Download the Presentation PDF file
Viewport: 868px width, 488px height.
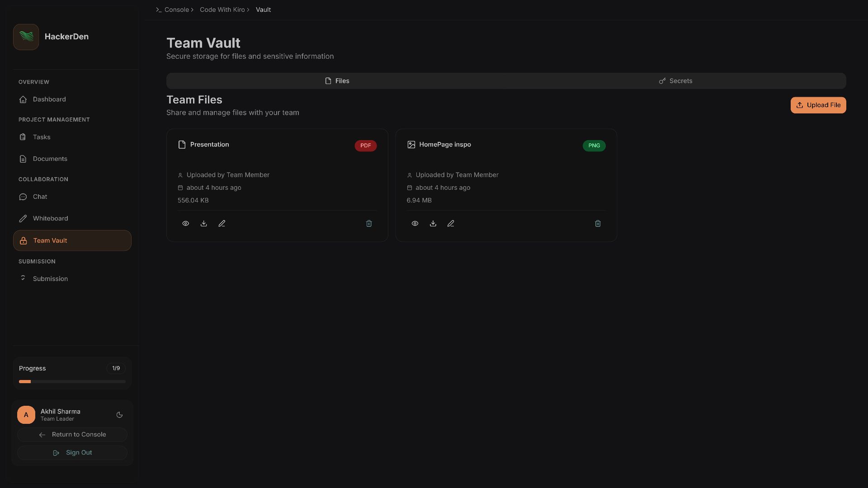pyautogui.click(x=204, y=224)
